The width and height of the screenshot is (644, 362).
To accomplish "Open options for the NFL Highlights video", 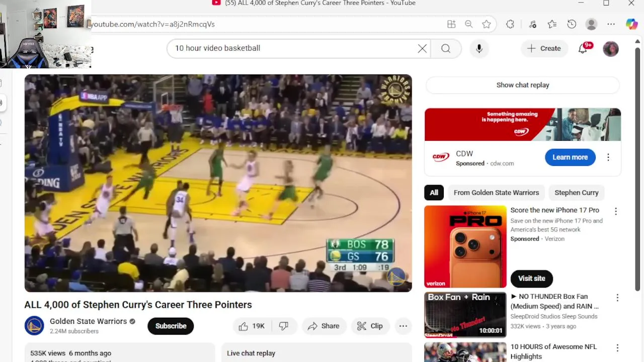I will [x=617, y=348].
